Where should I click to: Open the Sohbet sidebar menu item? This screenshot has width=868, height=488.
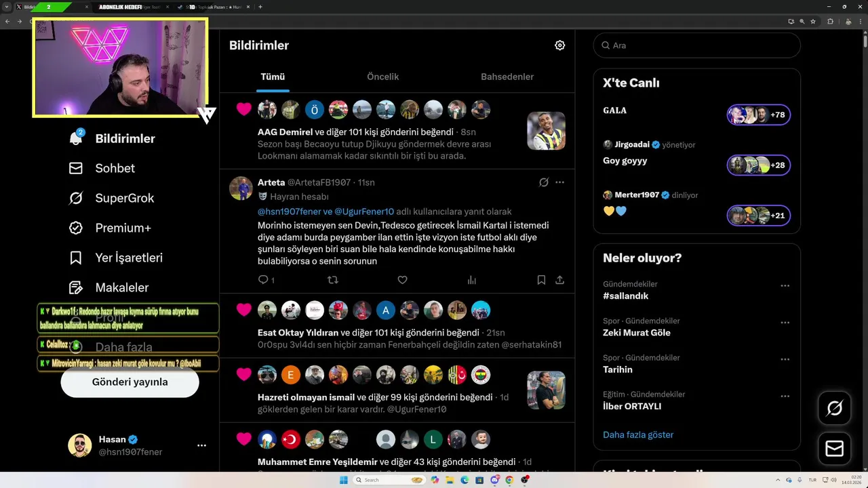tap(102, 168)
